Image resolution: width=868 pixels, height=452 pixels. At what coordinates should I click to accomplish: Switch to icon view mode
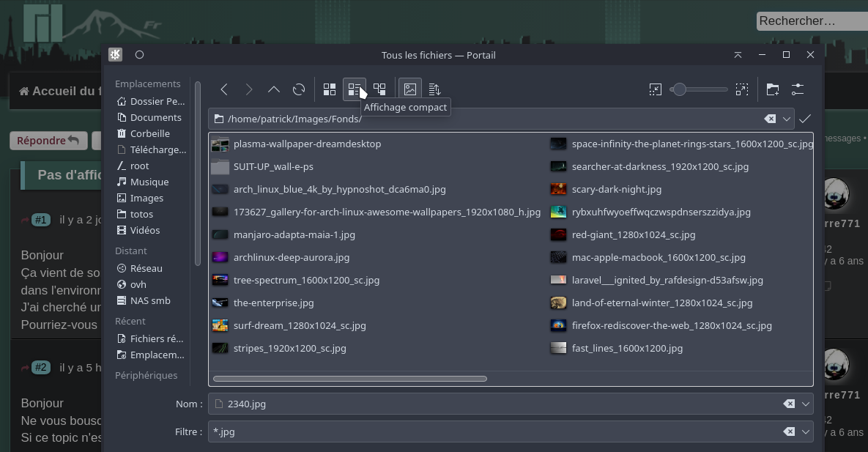coord(330,89)
